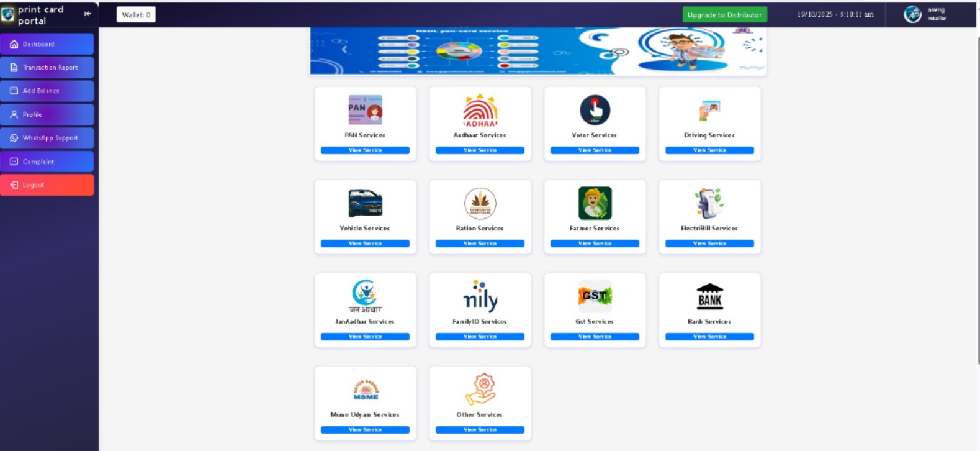Click the Wallet balance box
The width and height of the screenshot is (980, 451).
136,15
